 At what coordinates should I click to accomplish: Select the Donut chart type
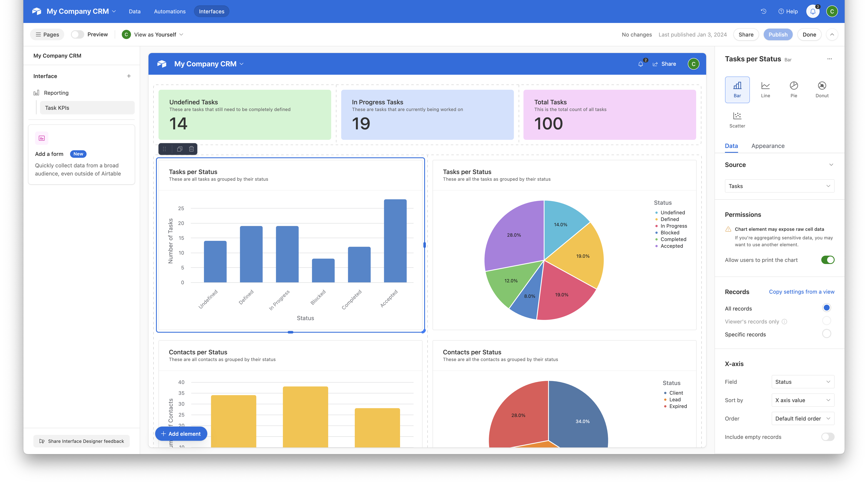tap(822, 89)
